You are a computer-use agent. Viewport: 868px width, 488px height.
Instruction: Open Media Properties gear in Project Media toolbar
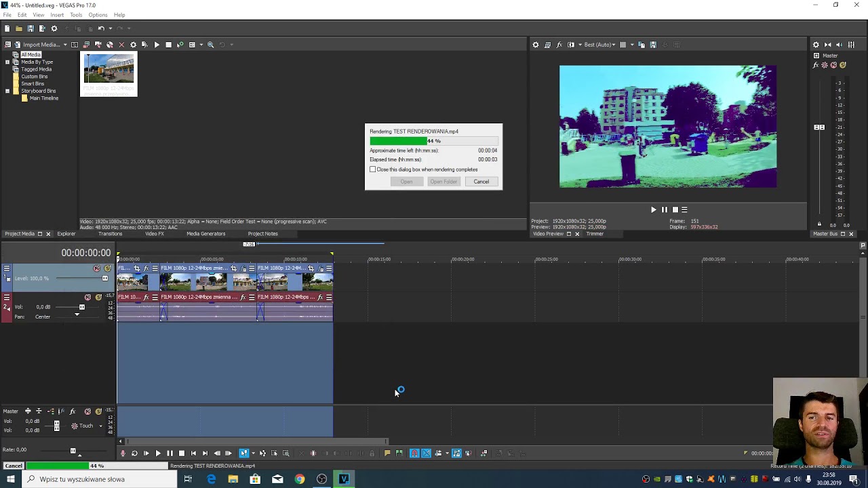(x=133, y=45)
